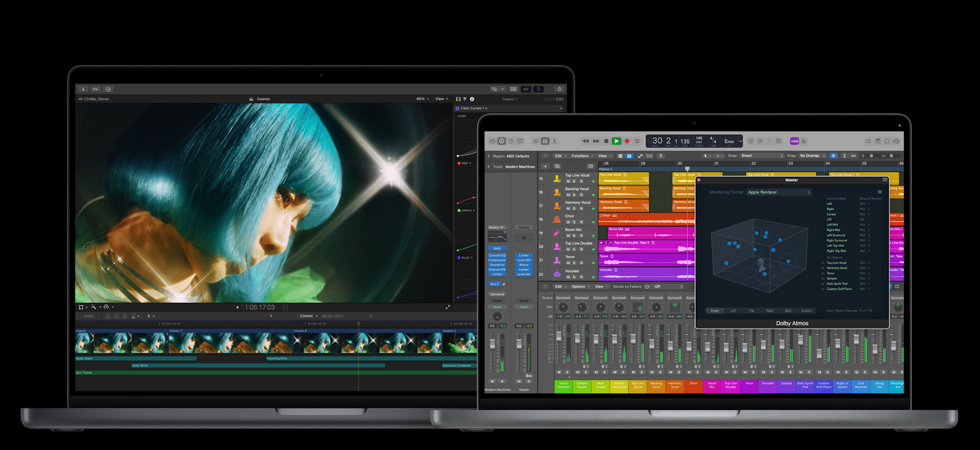Open the Drag No Overlap dropdown

click(813, 156)
